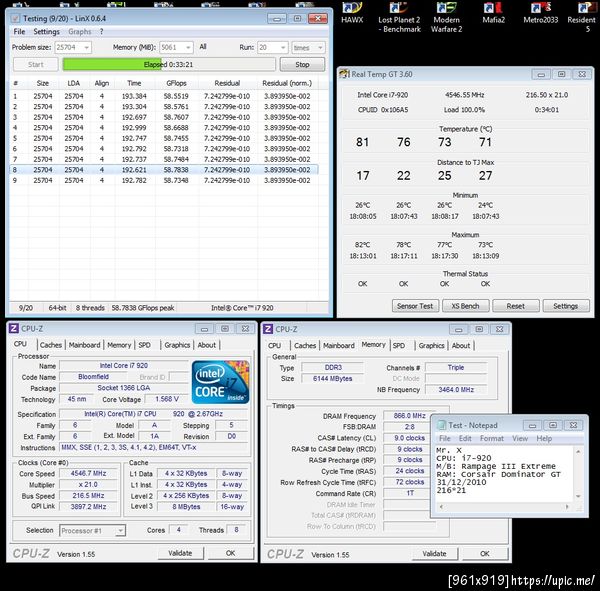Launch Metro2033 desktop icon

click(x=541, y=13)
